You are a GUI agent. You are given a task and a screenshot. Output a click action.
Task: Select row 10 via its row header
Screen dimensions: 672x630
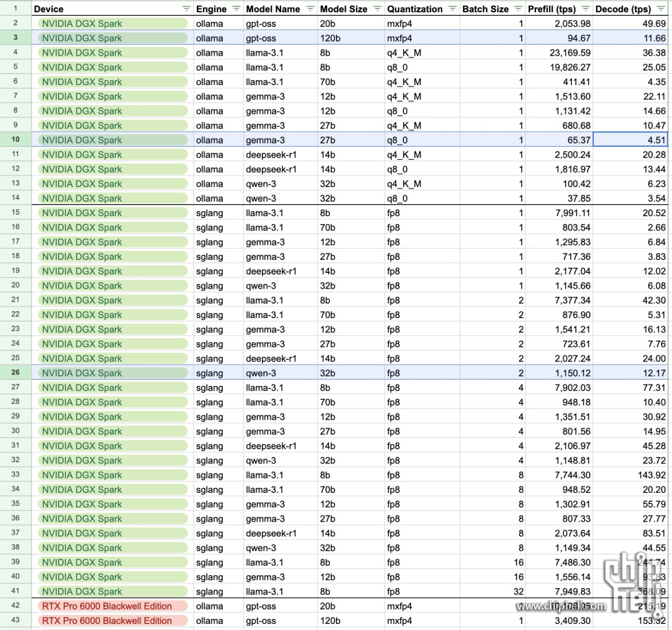(x=15, y=140)
